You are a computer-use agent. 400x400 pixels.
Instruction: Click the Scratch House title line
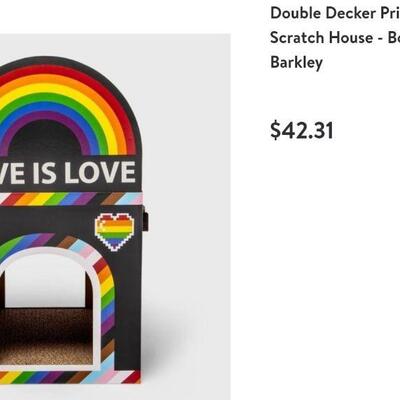click(335, 37)
